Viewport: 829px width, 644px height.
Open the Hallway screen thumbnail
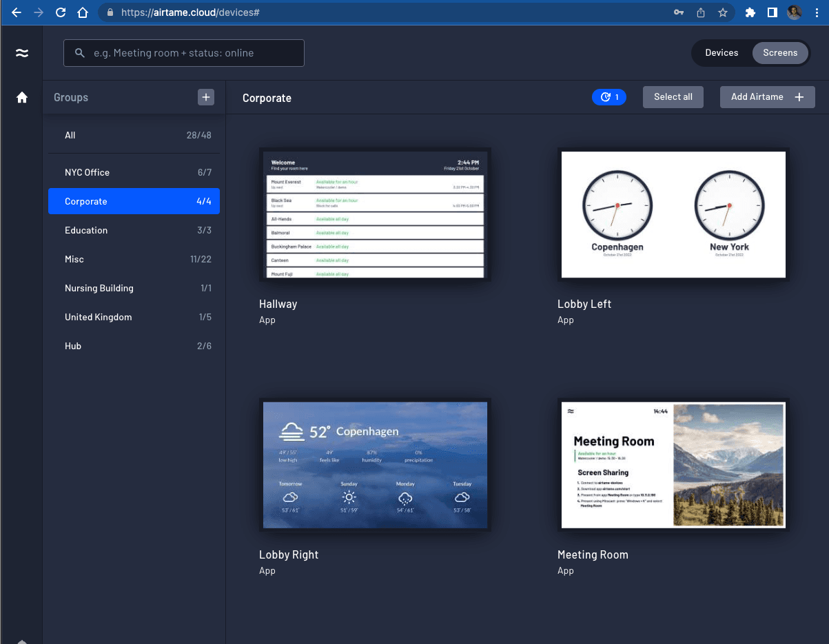click(x=375, y=214)
